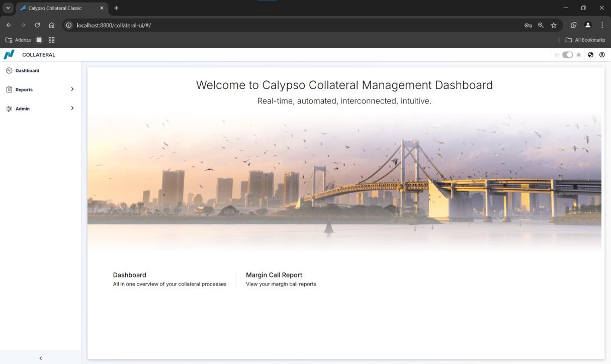Toggle the dark/light theme switch
611x364 pixels.
(x=568, y=55)
